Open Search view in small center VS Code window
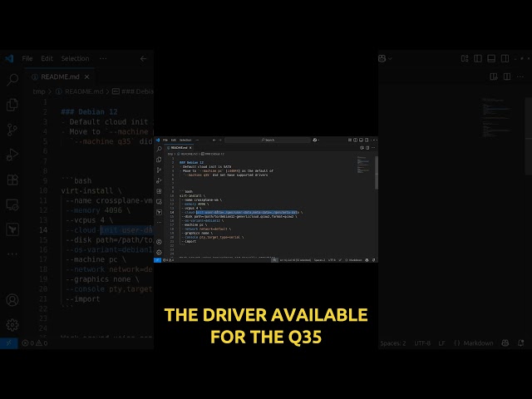 (x=159, y=149)
